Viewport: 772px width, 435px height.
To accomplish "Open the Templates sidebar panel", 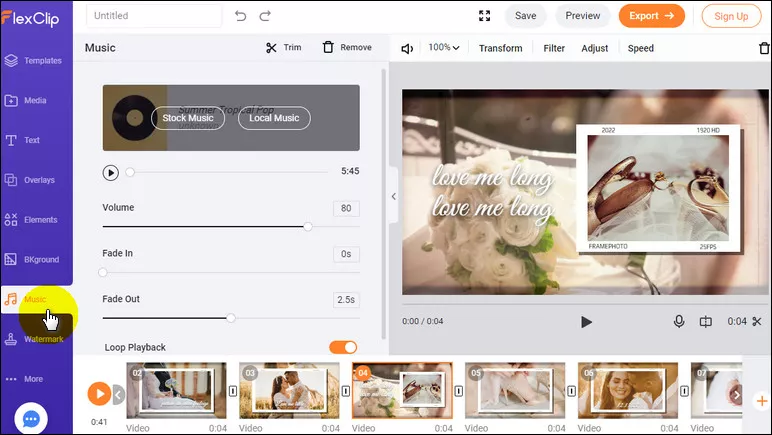I will pyautogui.click(x=33, y=61).
